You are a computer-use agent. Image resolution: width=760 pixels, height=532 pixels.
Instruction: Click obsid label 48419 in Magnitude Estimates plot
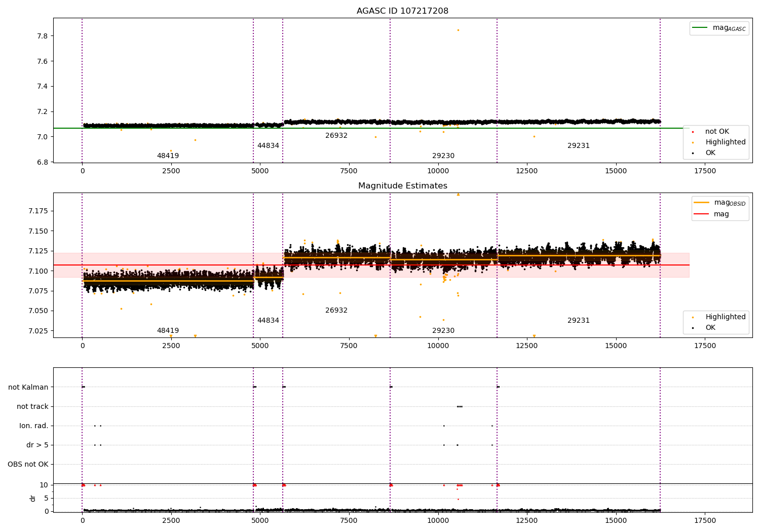(168, 331)
